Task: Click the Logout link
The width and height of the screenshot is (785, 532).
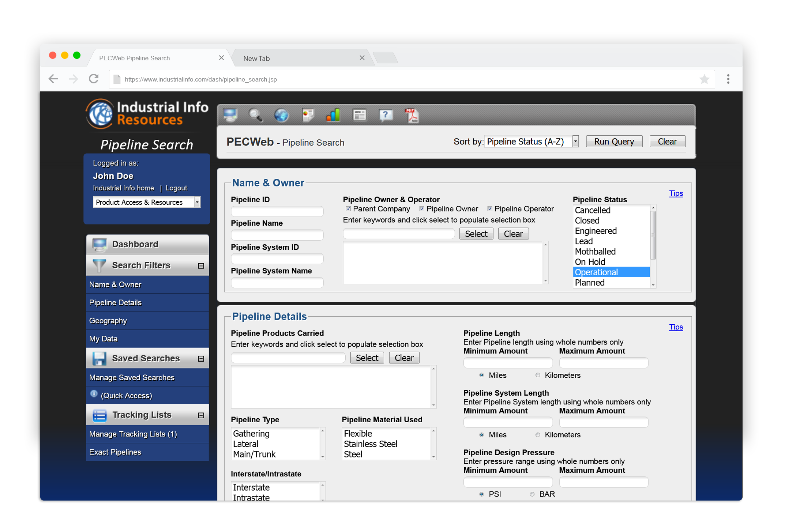Action: coord(176,188)
